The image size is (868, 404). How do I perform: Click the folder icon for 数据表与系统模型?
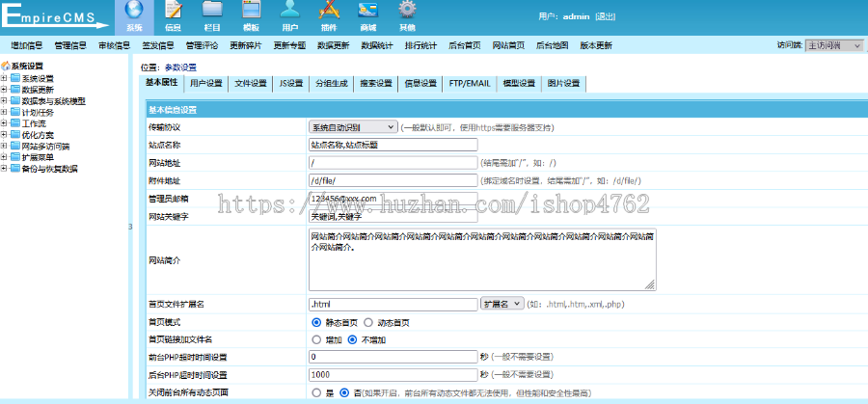pyautogui.click(x=14, y=101)
